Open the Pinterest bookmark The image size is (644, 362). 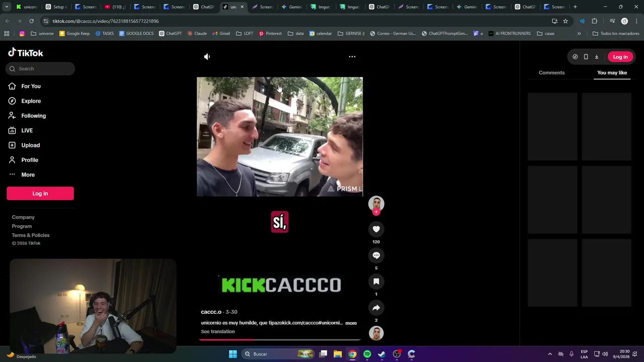(x=270, y=34)
